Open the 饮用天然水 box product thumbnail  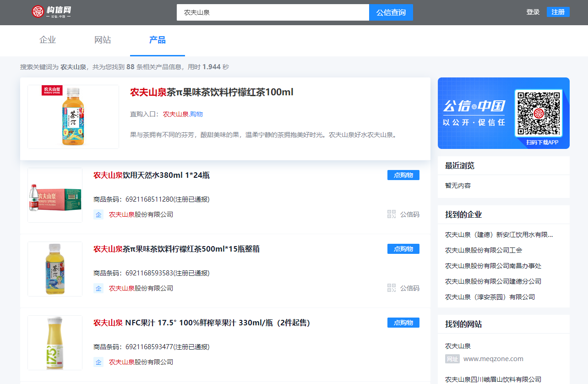pyautogui.click(x=55, y=195)
